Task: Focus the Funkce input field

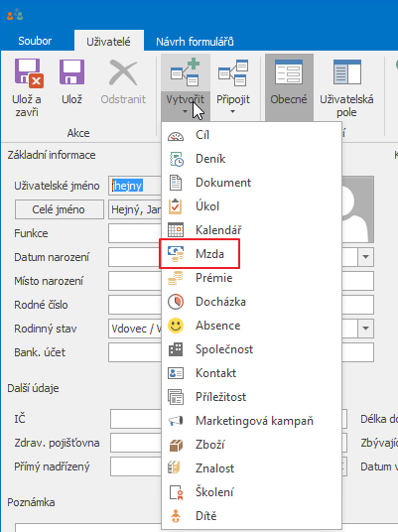Action: click(135, 233)
